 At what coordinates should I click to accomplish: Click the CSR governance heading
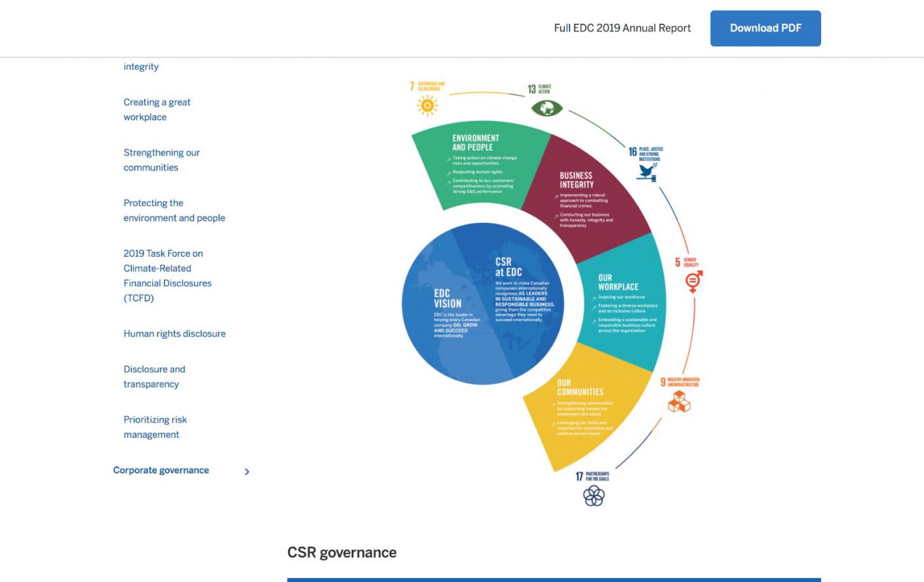point(342,552)
